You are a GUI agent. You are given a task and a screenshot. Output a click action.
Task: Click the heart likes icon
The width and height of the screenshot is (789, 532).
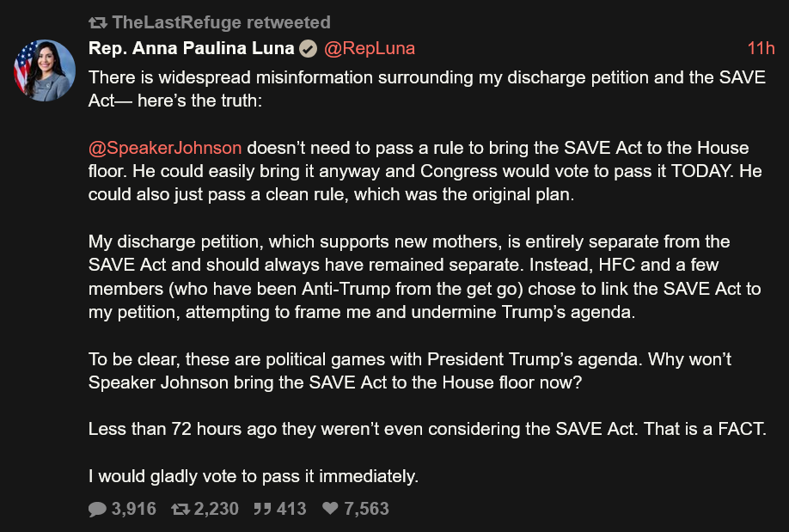point(330,508)
